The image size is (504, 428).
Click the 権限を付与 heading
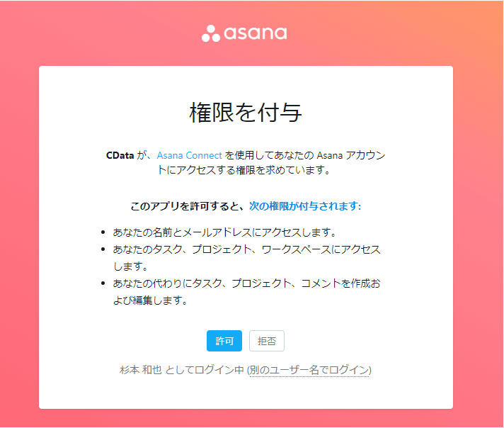(246, 113)
